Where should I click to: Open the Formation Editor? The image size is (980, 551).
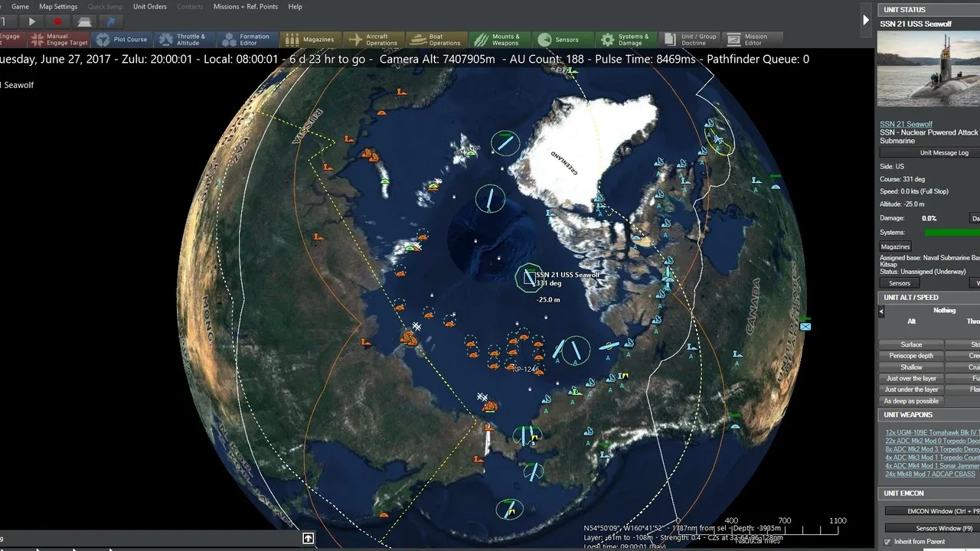[247, 40]
